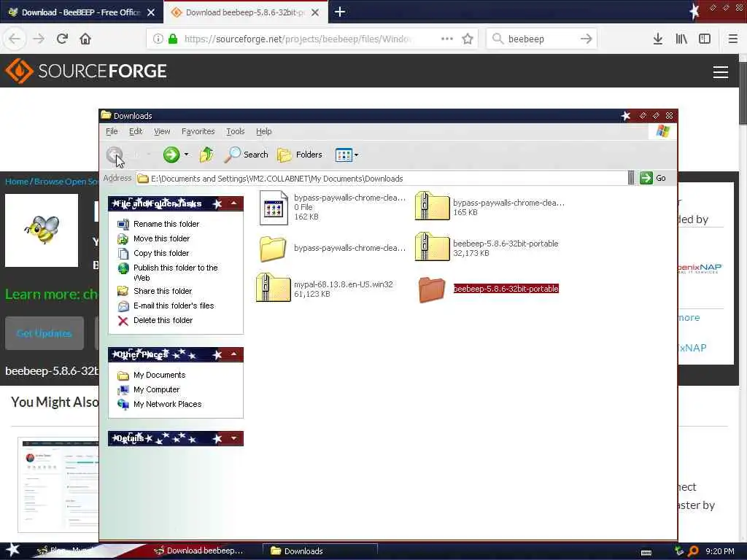Select the mypal-68.13.8 zip archive icon
The width and height of the screenshot is (747, 560).
[x=273, y=287]
